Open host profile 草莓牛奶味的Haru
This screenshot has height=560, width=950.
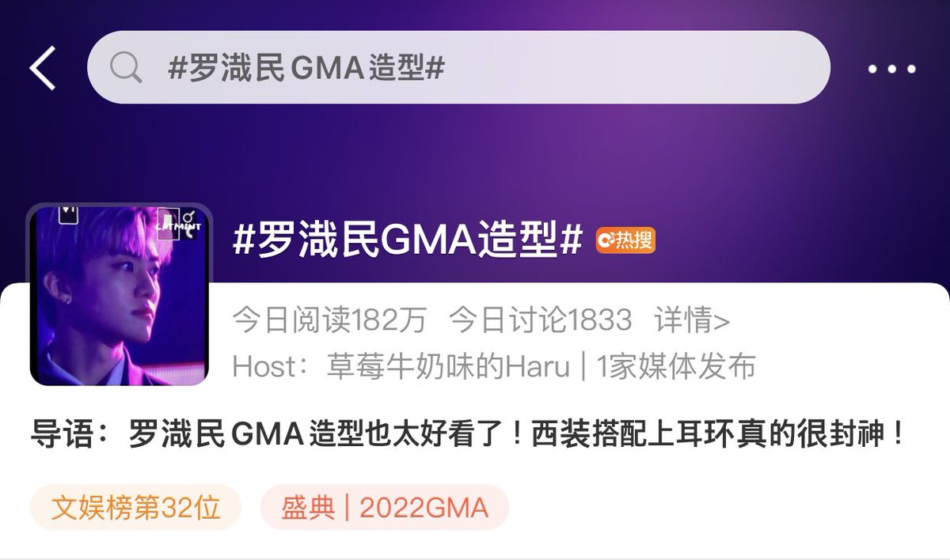(448, 366)
